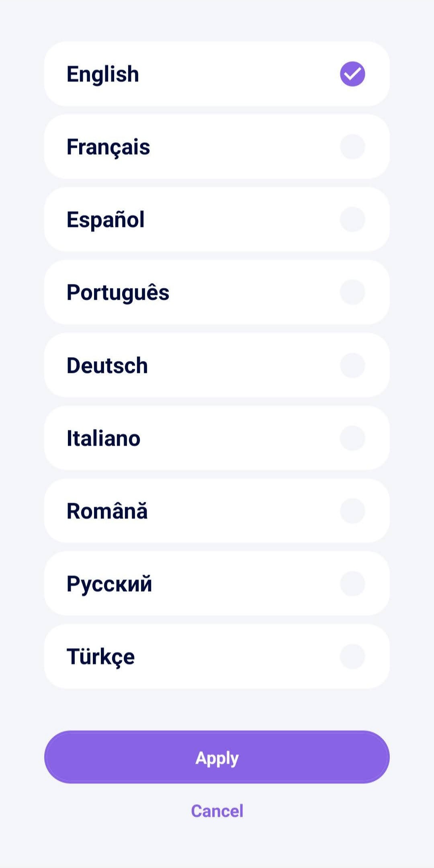Pick the Português language label
This screenshot has height=868, width=434.
118,293
